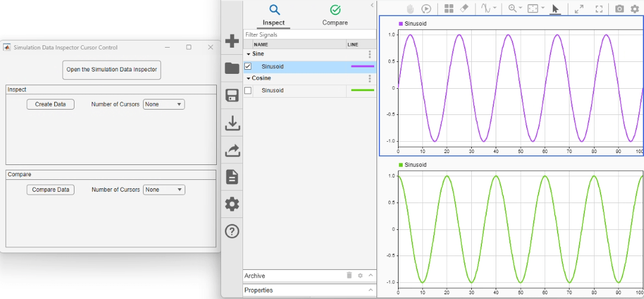This screenshot has width=644, height=299.
Task: Click the import download arrow icon
Action: [x=232, y=123]
